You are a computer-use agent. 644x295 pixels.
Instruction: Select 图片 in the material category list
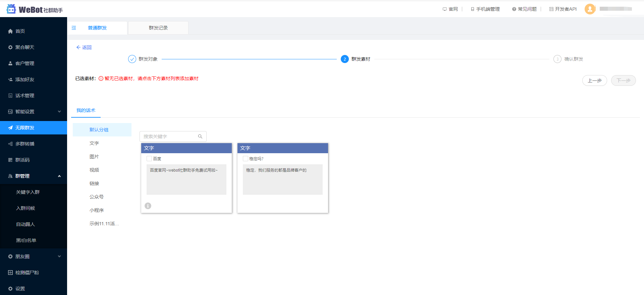tap(94, 157)
